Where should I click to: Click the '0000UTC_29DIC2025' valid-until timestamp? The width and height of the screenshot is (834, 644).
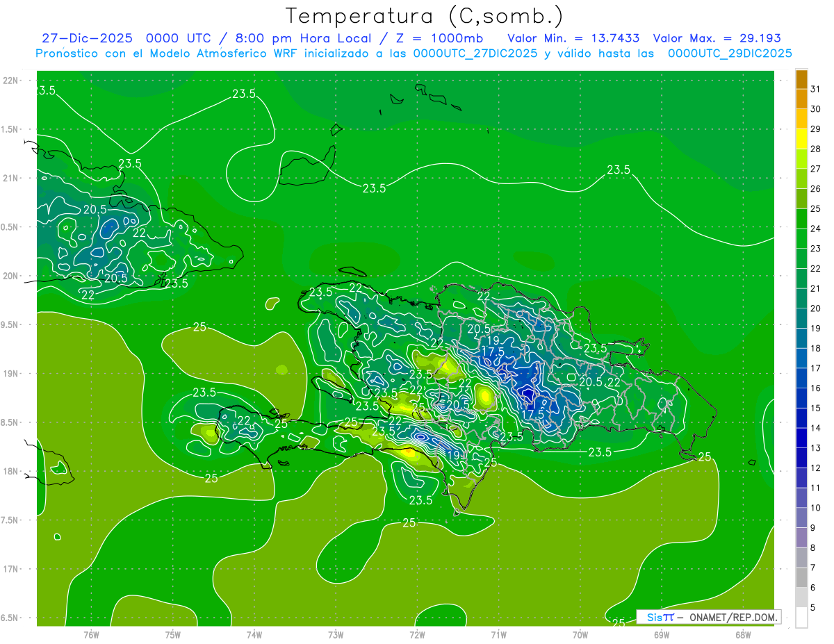(x=730, y=53)
